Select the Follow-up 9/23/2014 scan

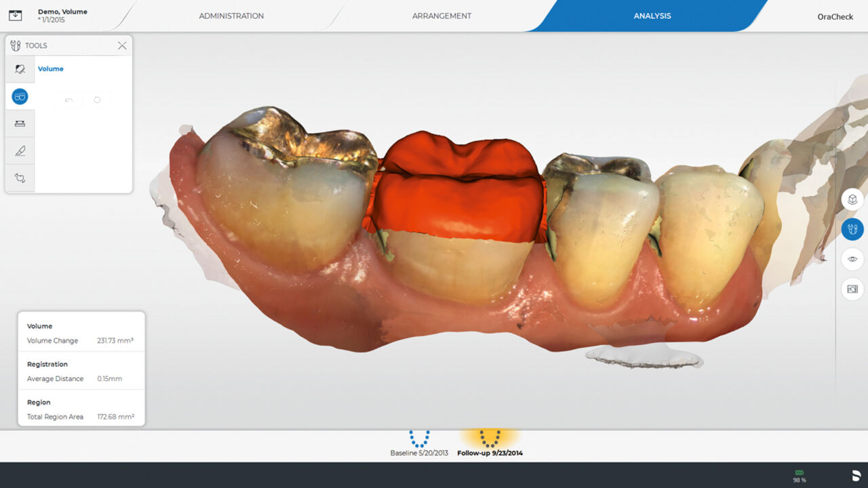point(490,443)
